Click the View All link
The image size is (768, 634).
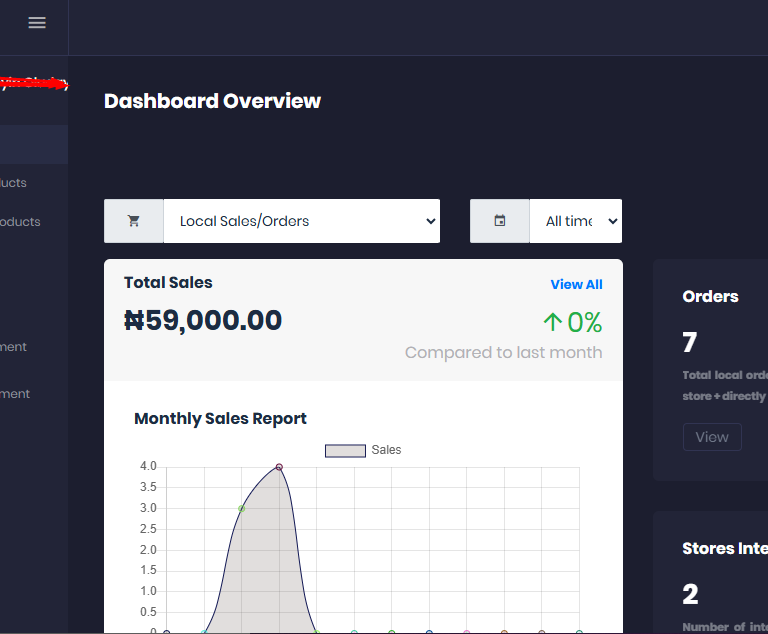tap(576, 284)
